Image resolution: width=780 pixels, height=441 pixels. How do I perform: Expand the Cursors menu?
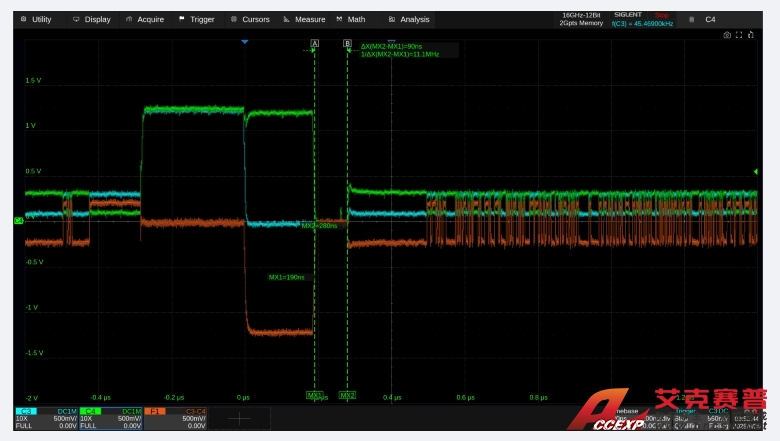(x=250, y=19)
